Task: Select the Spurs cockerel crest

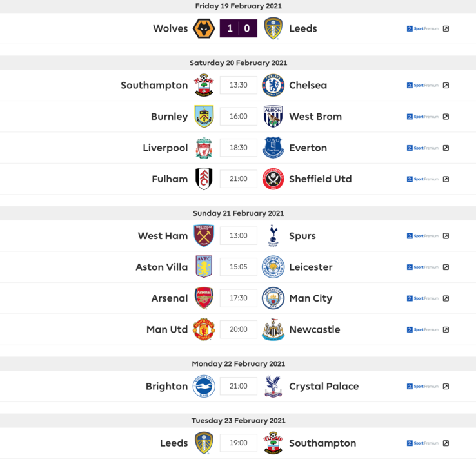Action: pyautogui.click(x=273, y=236)
